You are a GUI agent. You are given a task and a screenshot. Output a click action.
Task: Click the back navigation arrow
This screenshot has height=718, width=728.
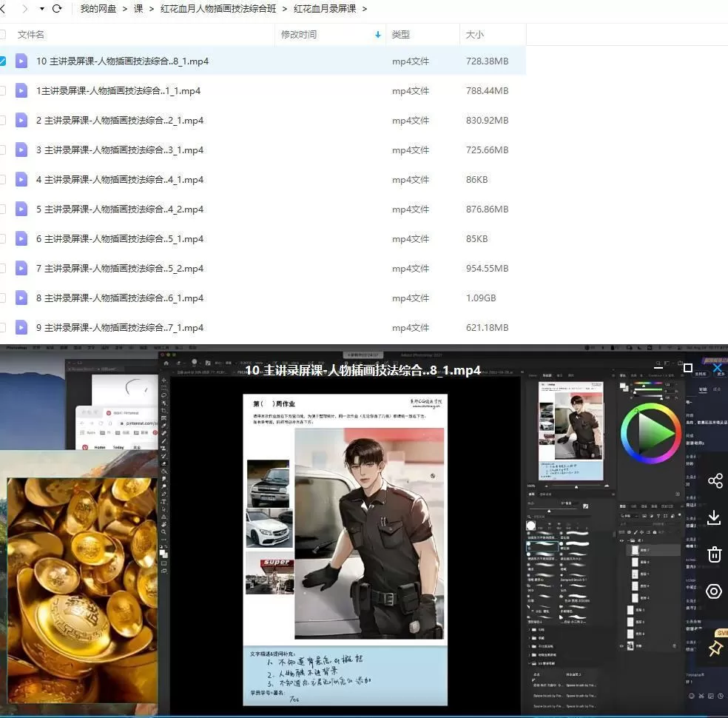tap(2, 9)
